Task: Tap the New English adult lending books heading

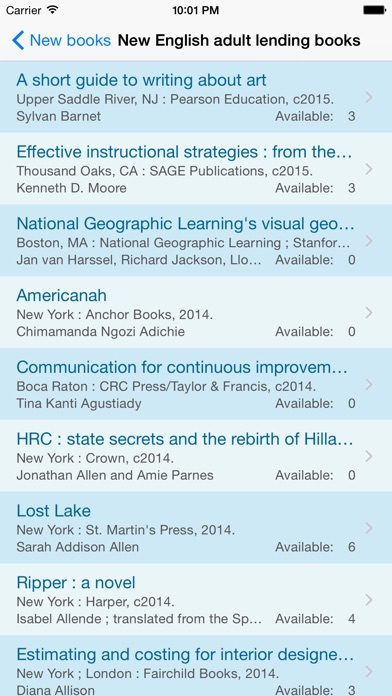Action: click(x=239, y=40)
